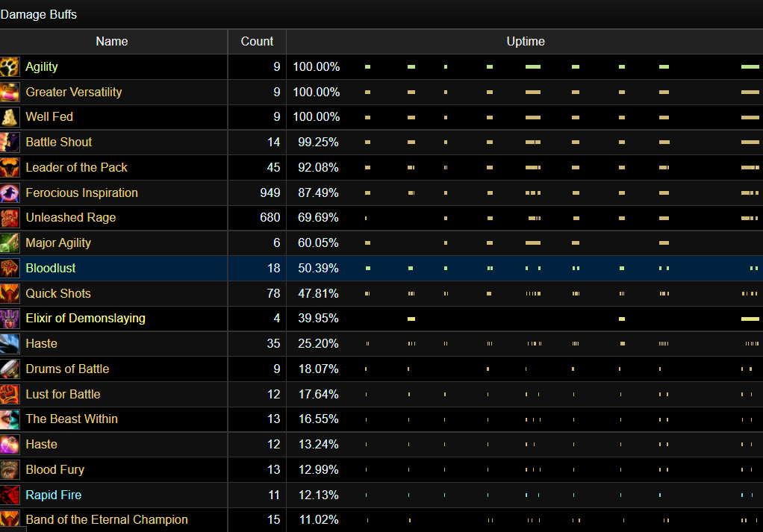
Task: Open the Rapid Fire link
Action: pos(54,495)
